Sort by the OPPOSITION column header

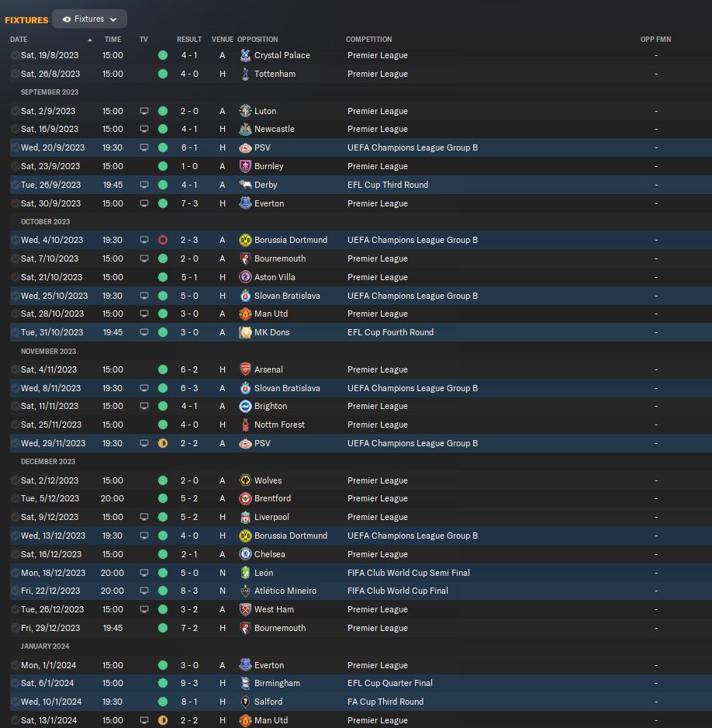(x=257, y=40)
